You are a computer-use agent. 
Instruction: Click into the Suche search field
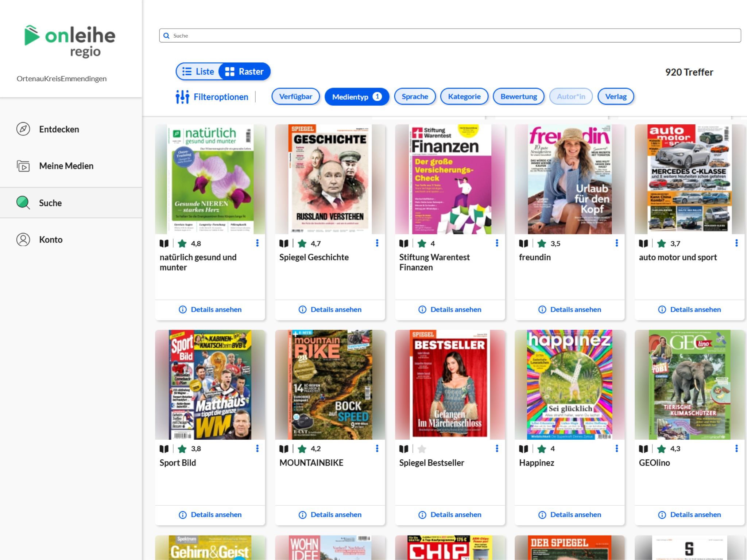click(450, 35)
